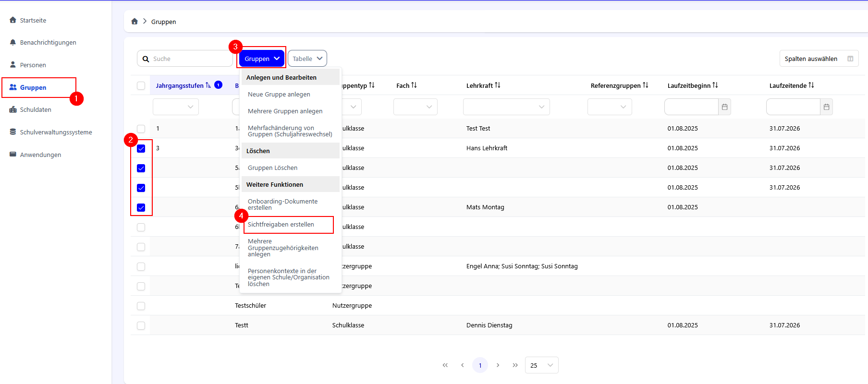Expand the Tabelle dropdown
The image size is (868, 384).
(x=307, y=59)
